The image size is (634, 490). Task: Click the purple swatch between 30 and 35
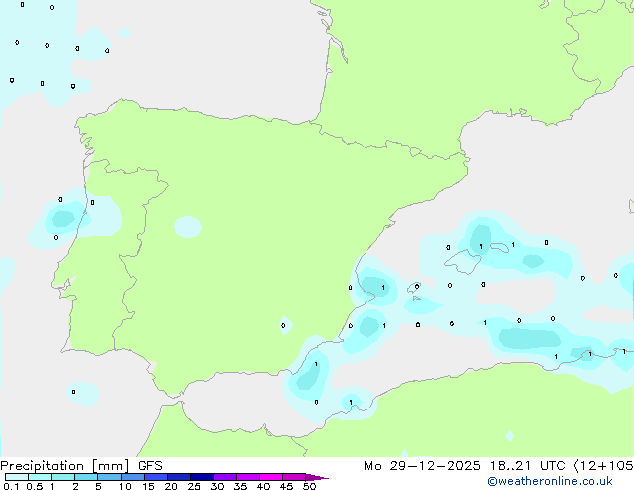[x=225, y=477]
